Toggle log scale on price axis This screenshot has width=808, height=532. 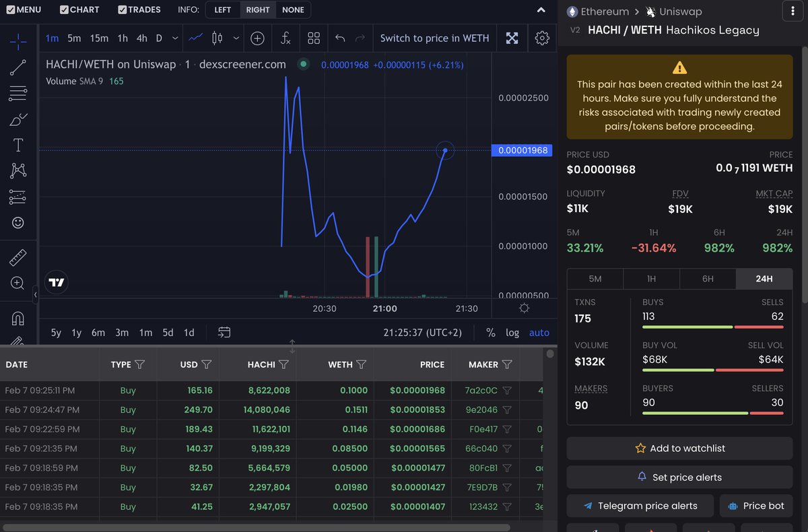pos(512,333)
